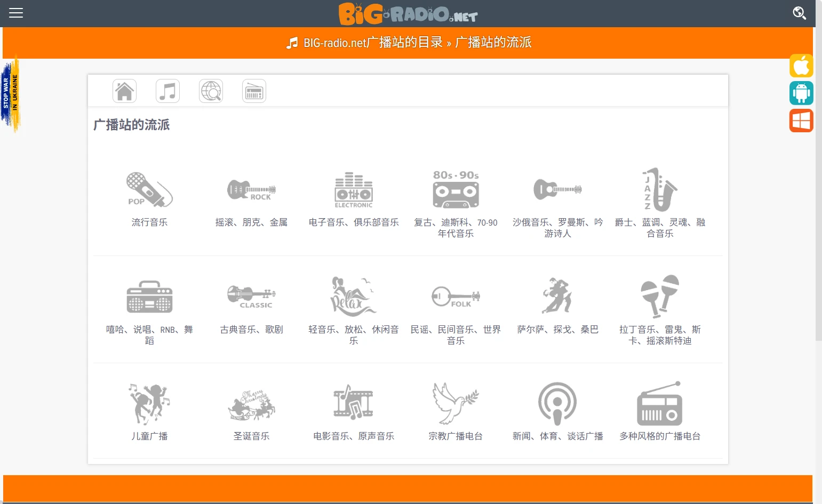Screen dimensions: 822x504
Task: Click the radio receiver toolbar icon
Action: pos(254,91)
